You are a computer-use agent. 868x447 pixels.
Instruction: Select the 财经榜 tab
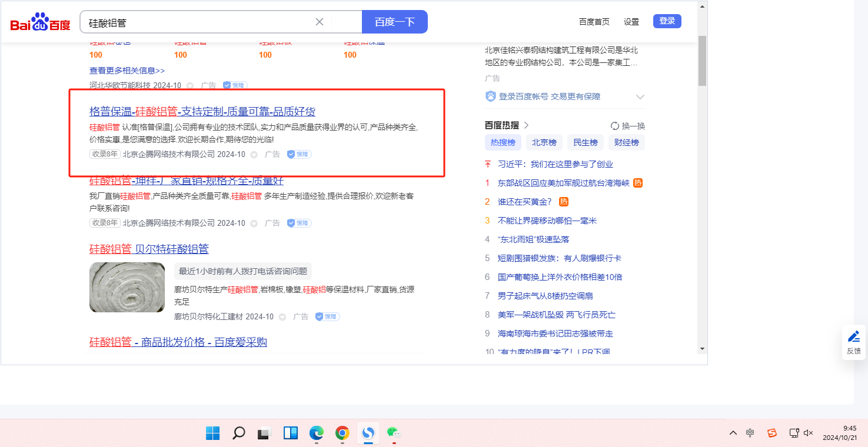[627, 142]
